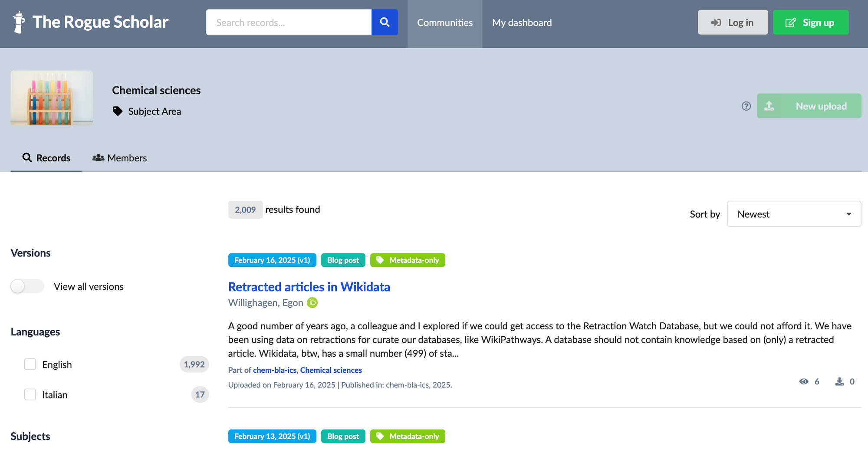Click the Members tab's people icon
The image size is (868, 453).
(99, 158)
